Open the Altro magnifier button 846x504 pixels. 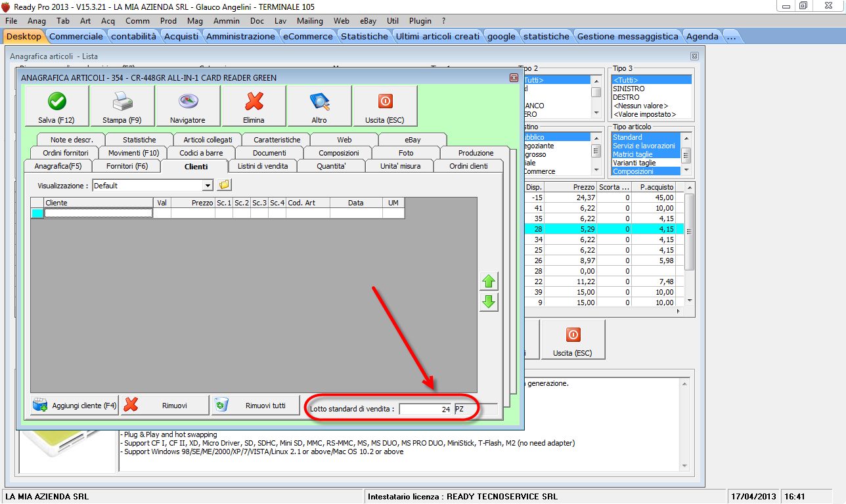(x=319, y=106)
